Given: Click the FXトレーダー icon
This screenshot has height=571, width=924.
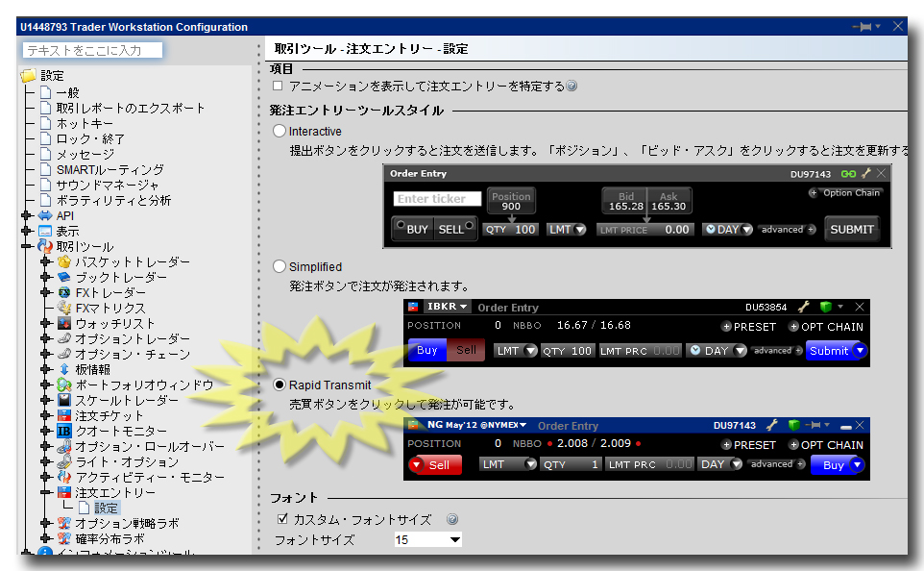Looking at the screenshot, I should click(64, 292).
